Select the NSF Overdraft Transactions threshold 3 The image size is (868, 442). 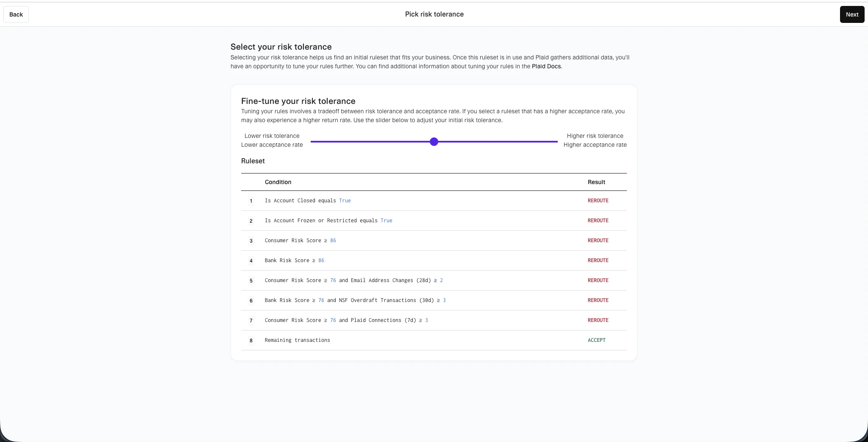(x=444, y=300)
